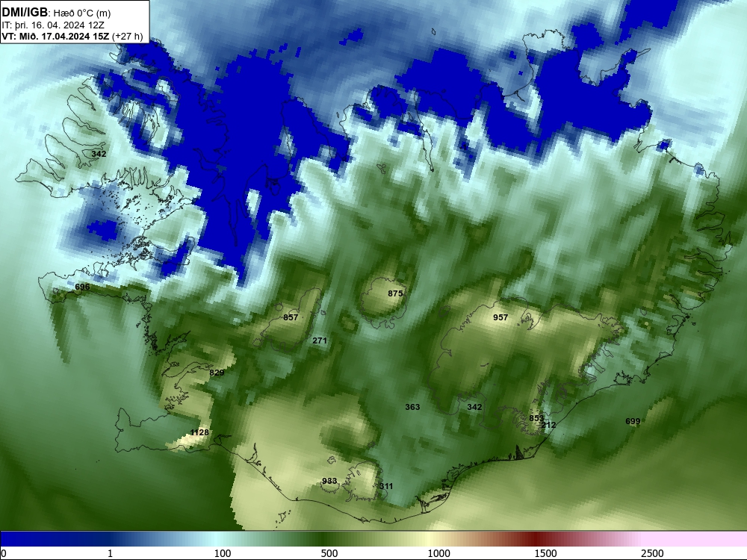Click the color scale label 100
Screen dimensions: 747x560
(223, 553)
